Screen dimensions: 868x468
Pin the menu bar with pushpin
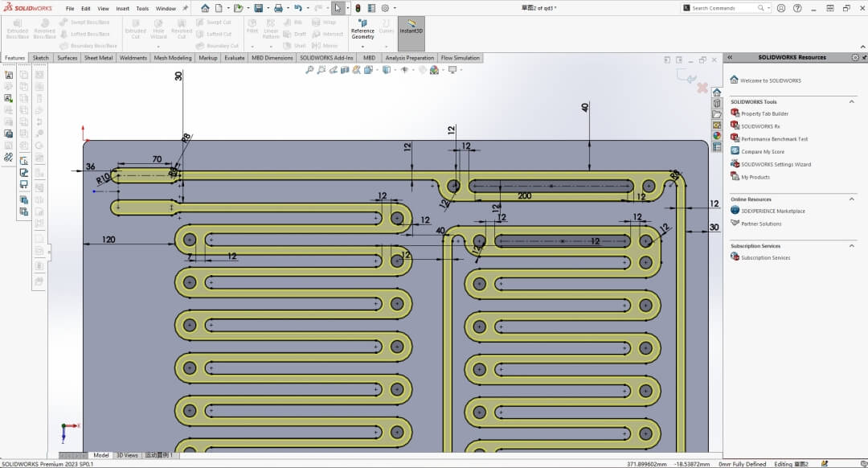[186, 8]
